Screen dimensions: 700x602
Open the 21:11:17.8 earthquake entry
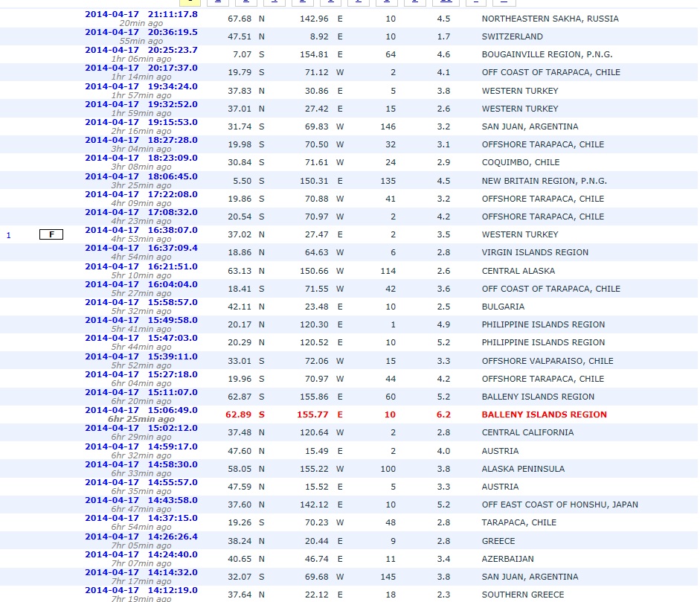pyautogui.click(x=141, y=14)
